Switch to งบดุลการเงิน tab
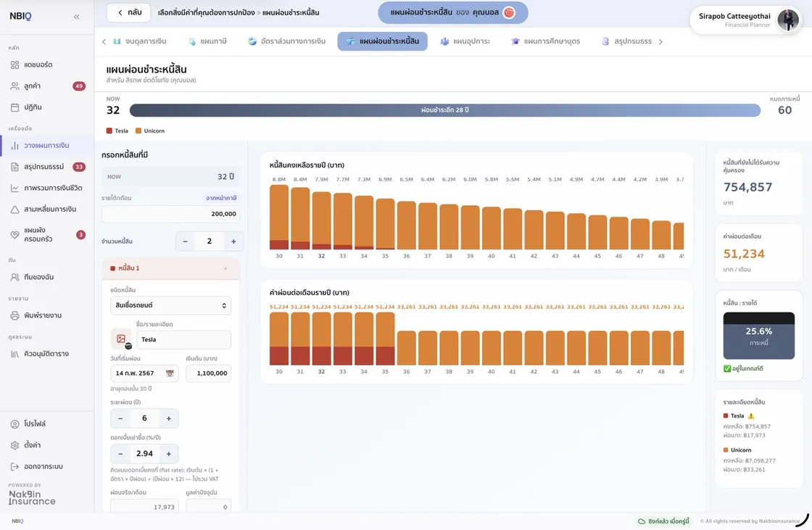812x530 pixels. [x=140, y=41]
